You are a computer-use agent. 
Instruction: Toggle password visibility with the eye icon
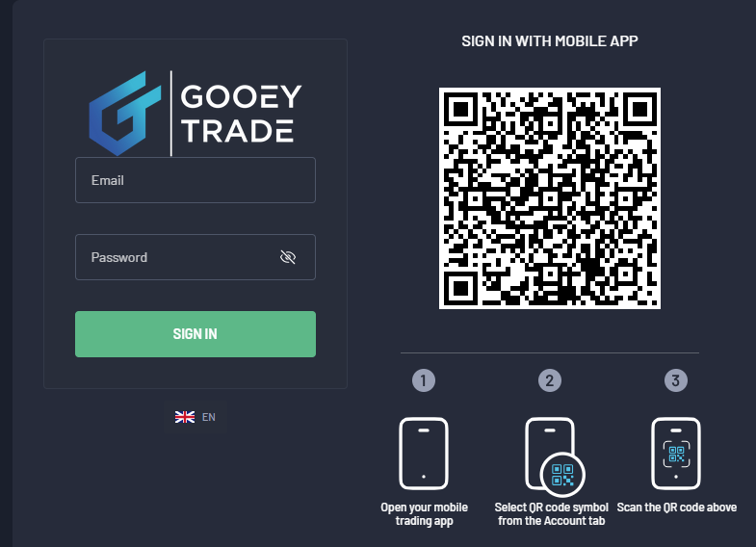288,257
